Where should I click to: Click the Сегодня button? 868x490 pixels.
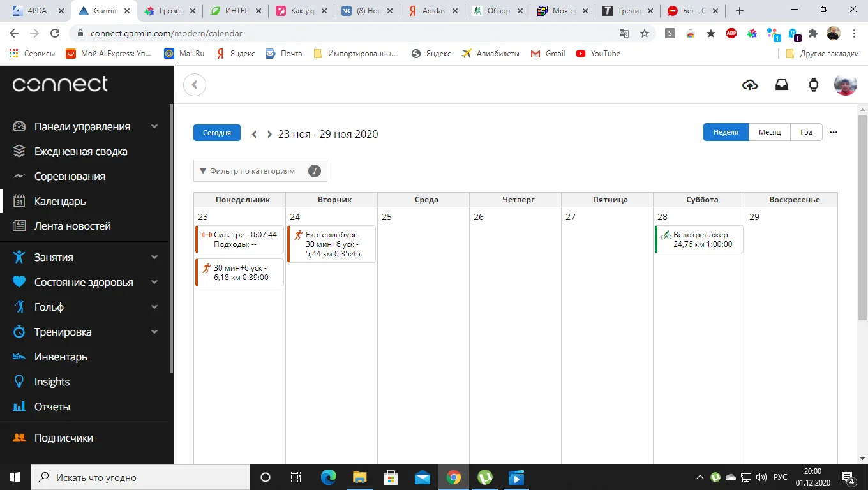217,133
